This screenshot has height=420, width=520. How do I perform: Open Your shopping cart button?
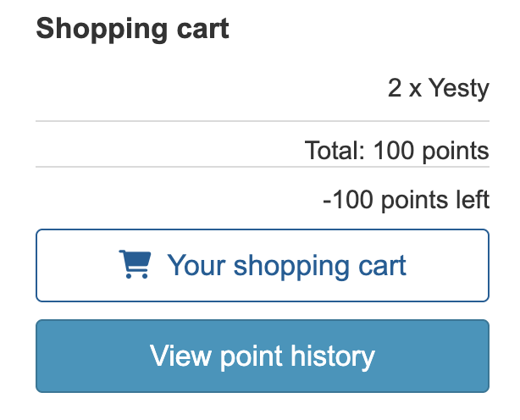[262, 265]
